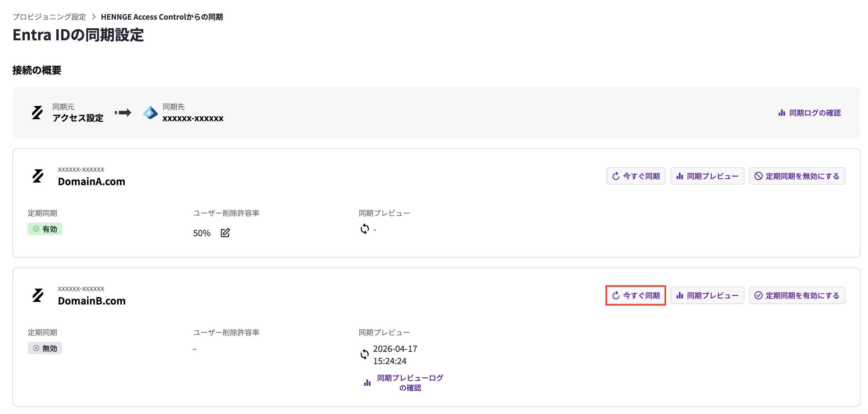Click the 2026-04-17 15:24:24 preview timestamp
This screenshot has height=414, width=868.
[395, 355]
